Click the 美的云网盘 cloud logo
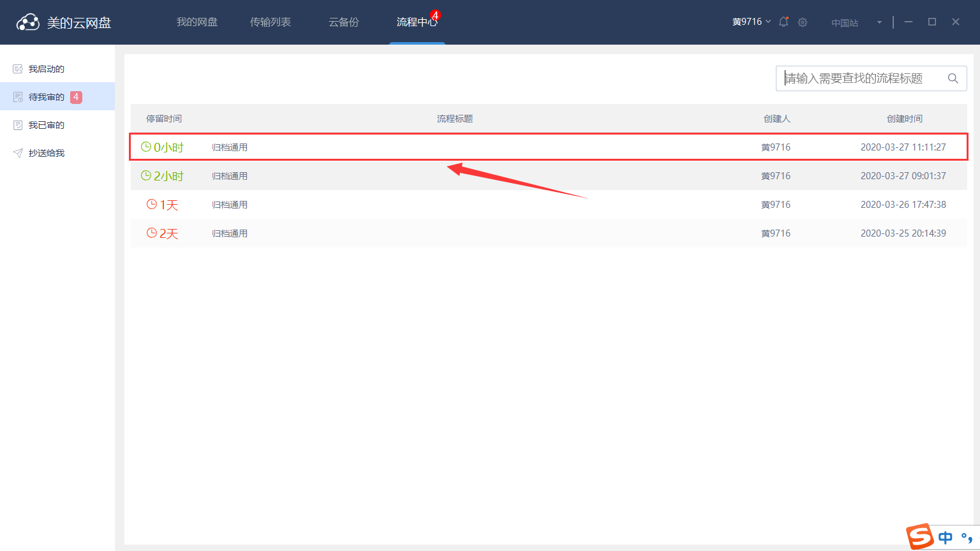Image resolution: width=980 pixels, height=551 pixels. (x=27, y=22)
